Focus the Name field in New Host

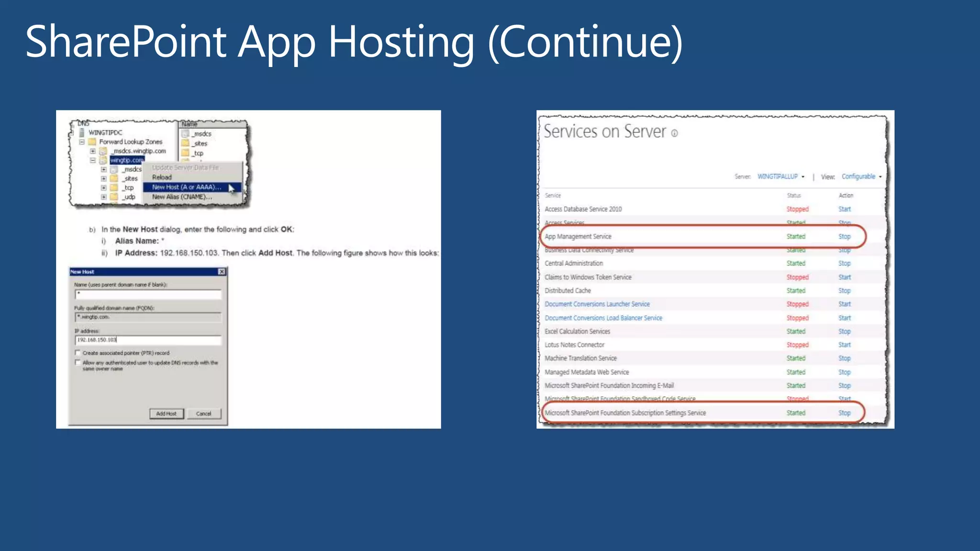coord(148,294)
